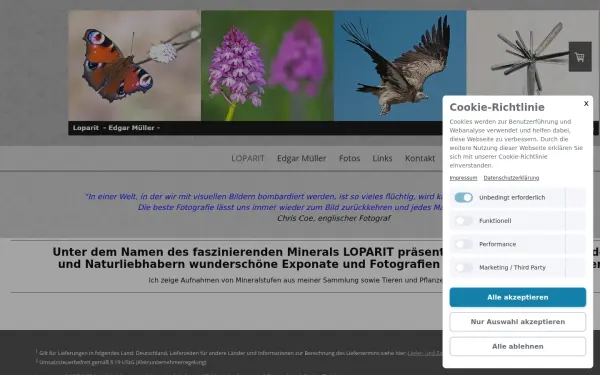Choose Nur Auswahl akzeptieren
The height and width of the screenshot is (375, 600).
(517, 322)
